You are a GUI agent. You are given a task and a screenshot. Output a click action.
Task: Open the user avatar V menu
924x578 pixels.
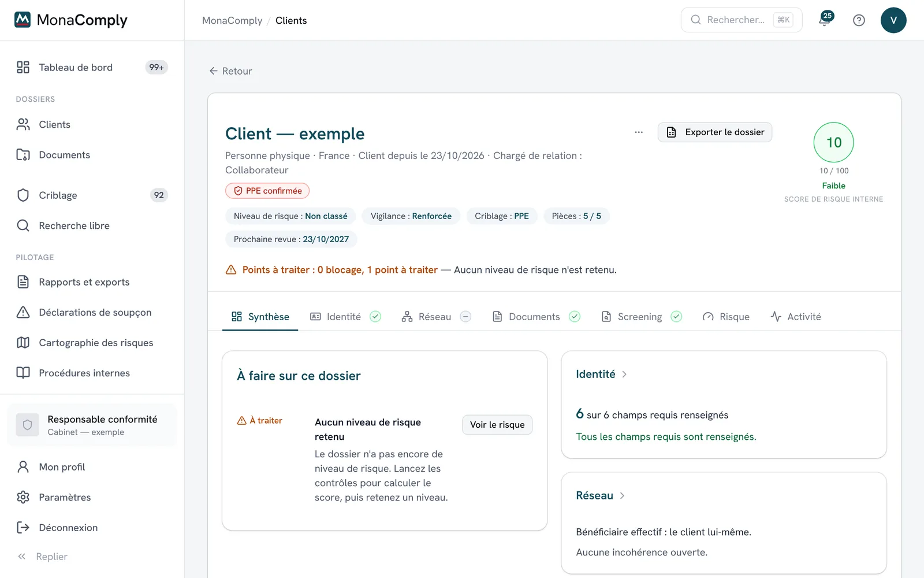pyautogui.click(x=893, y=20)
